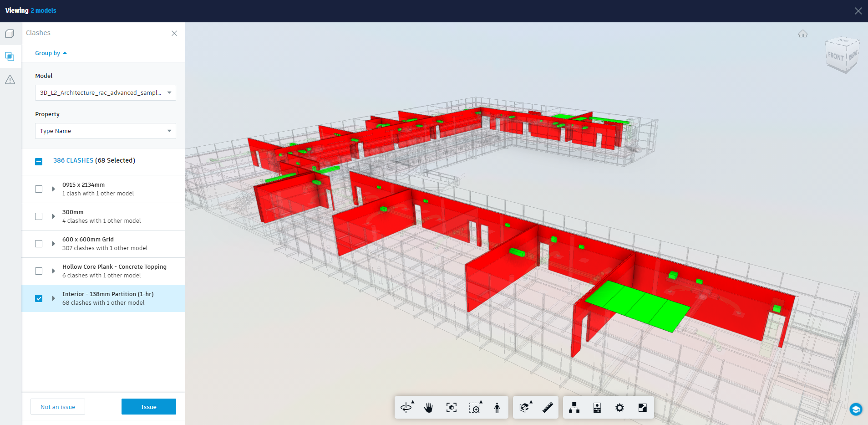Open viewer Settings gear
Screen dimensions: 868x425
point(619,407)
